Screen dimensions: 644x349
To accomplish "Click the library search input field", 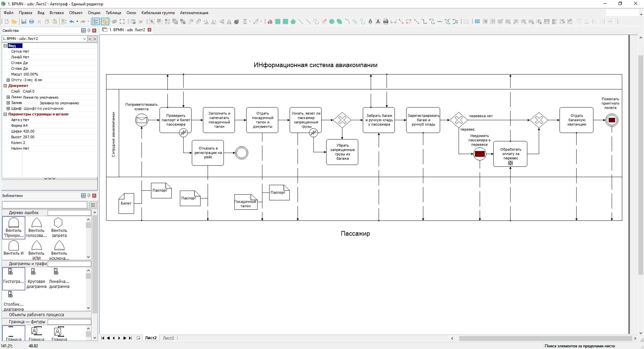I will (45, 205).
